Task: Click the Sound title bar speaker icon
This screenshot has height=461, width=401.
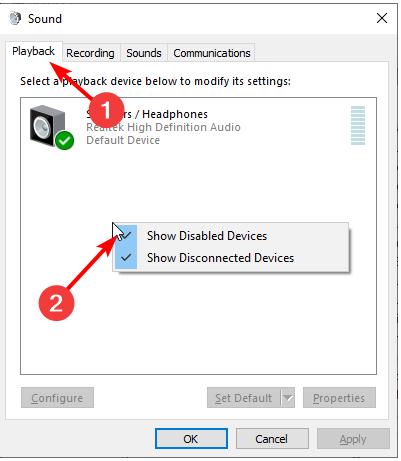Action: 15,18
